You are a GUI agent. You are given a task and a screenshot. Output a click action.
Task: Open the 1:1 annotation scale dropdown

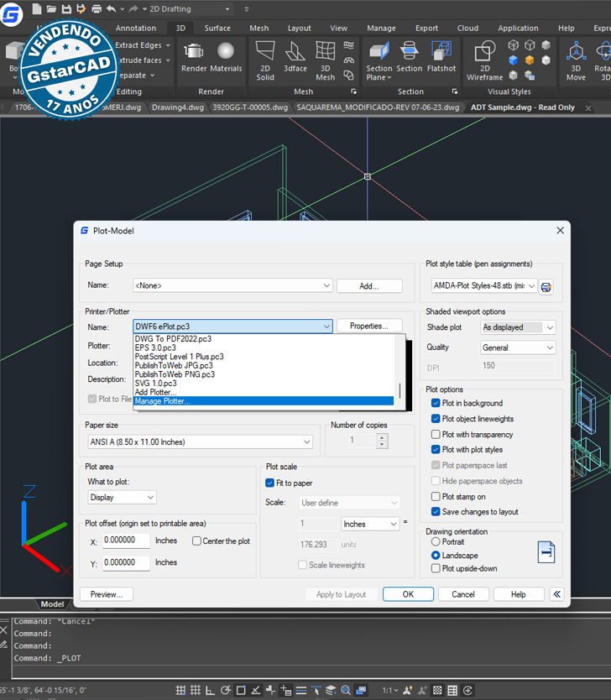390,690
